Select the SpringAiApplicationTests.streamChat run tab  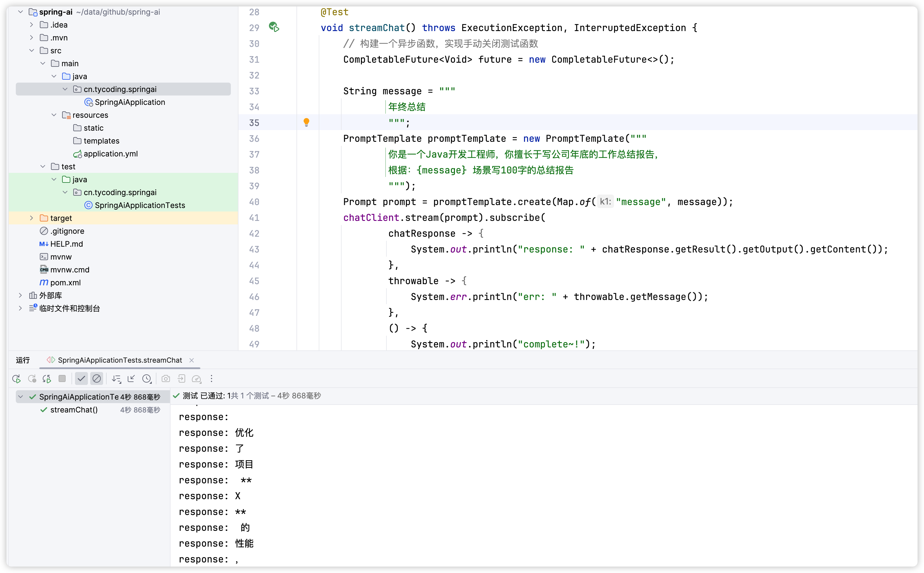point(120,360)
